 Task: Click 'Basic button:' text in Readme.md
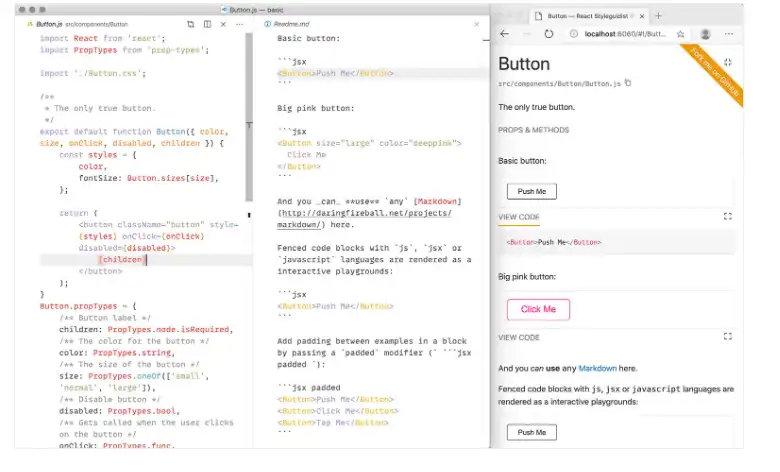pos(308,38)
